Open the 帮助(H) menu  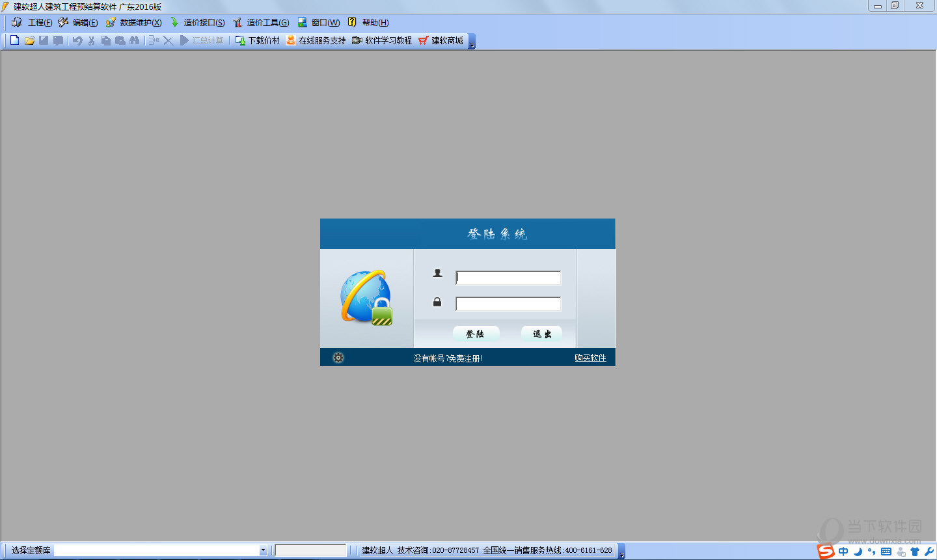[368, 23]
